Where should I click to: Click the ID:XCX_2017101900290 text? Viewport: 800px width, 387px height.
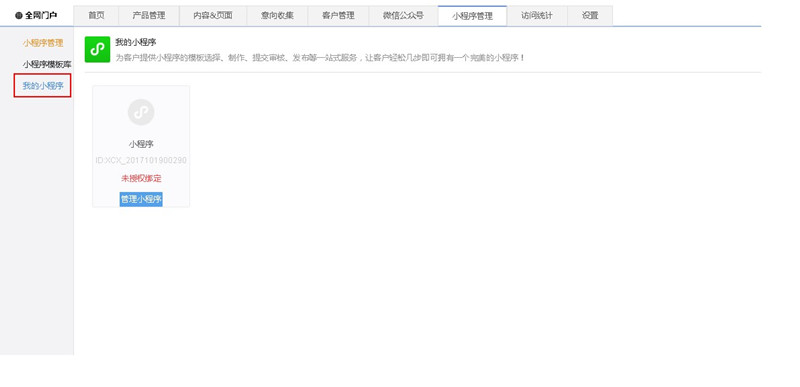141,161
